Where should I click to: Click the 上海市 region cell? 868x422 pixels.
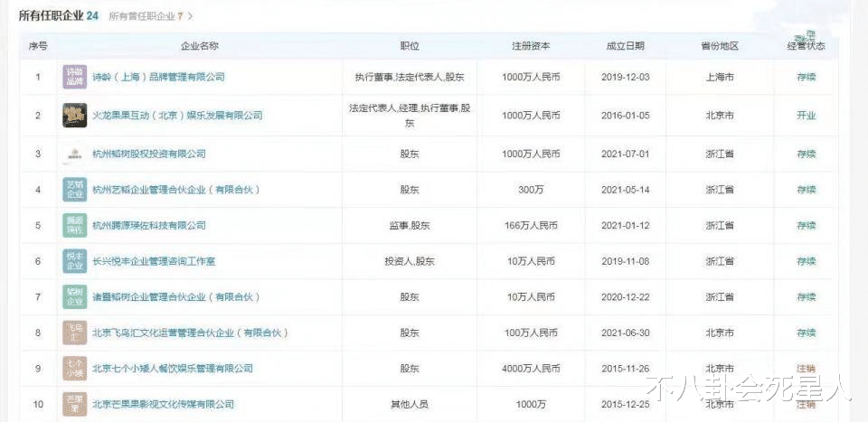pos(720,78)
